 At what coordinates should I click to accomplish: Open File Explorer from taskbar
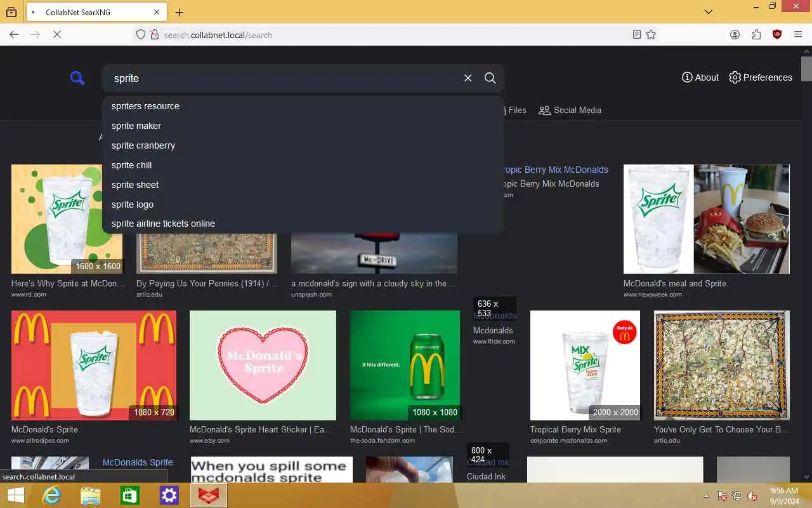91,495
